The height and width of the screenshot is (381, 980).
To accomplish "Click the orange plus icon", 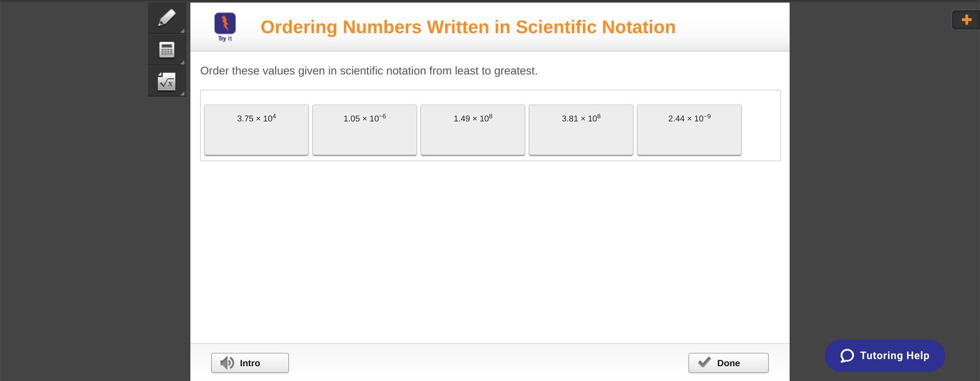I will tap(966, 20).
